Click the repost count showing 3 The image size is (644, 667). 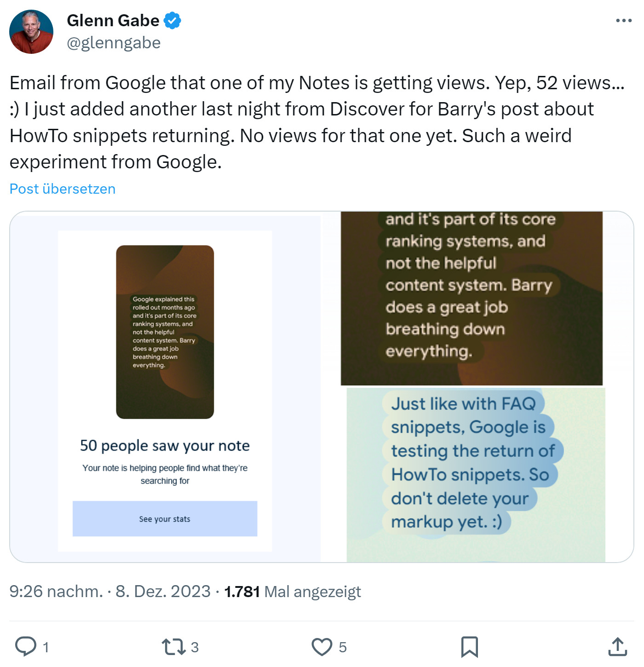[x=195, y=647]
